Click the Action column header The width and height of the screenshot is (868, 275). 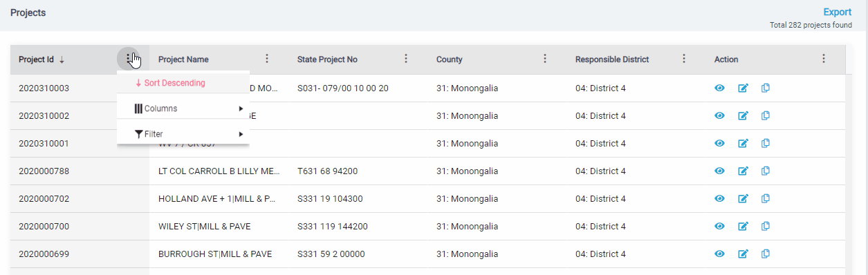(x=726, y=59)
